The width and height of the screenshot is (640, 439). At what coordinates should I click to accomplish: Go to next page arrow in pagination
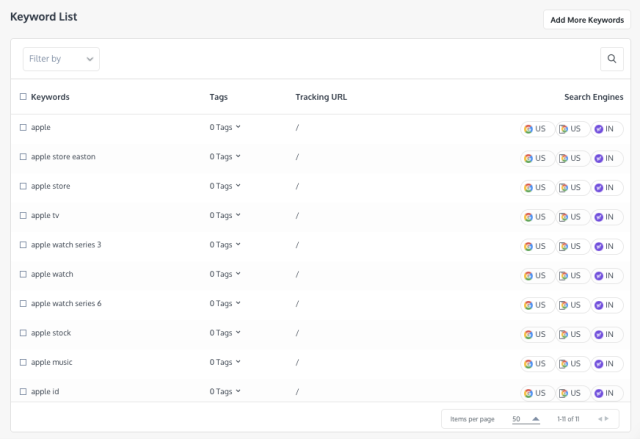pyautogui.click(x=605, y=419)
